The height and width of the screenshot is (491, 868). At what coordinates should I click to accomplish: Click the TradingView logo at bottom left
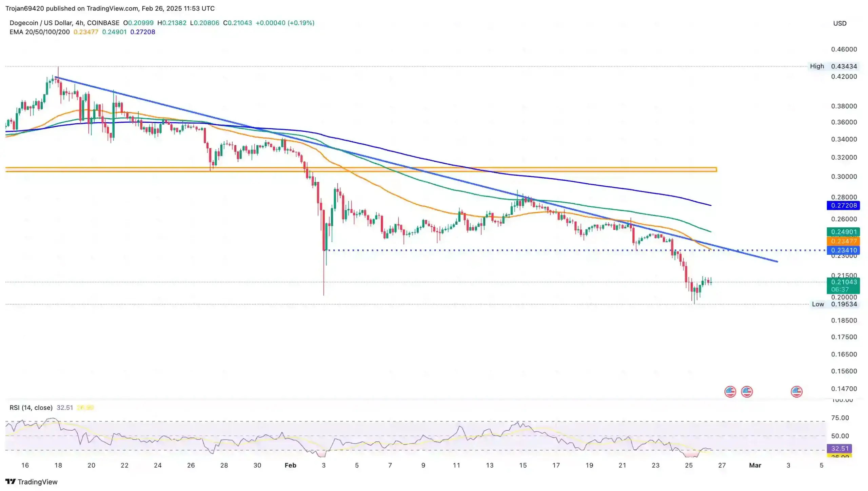tap(31, 482)
